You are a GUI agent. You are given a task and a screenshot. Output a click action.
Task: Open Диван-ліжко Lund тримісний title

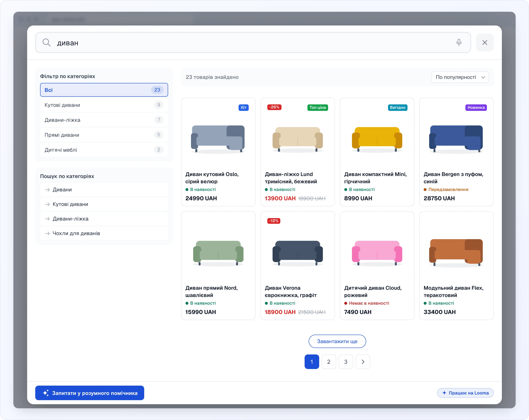coord(291,178)
